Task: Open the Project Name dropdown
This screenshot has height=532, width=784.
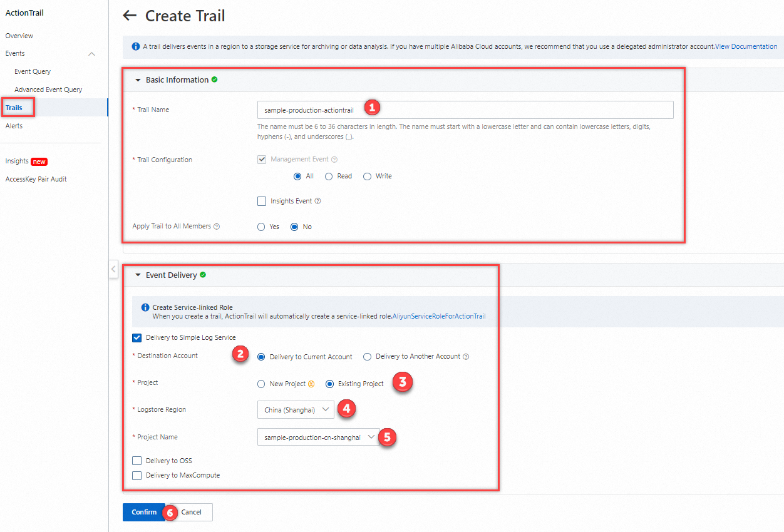Action: point(318,437)
